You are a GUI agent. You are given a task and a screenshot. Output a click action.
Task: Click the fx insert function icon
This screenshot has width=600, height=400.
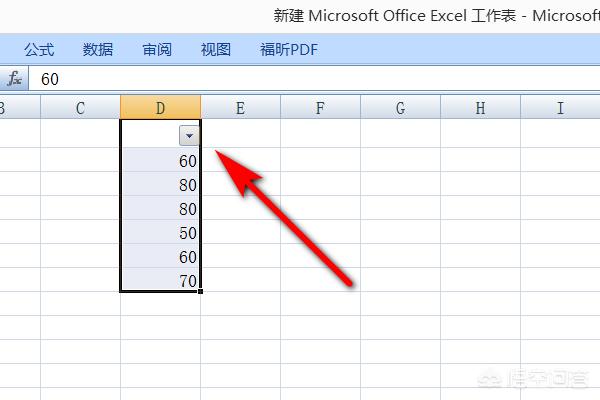(14, 78)
